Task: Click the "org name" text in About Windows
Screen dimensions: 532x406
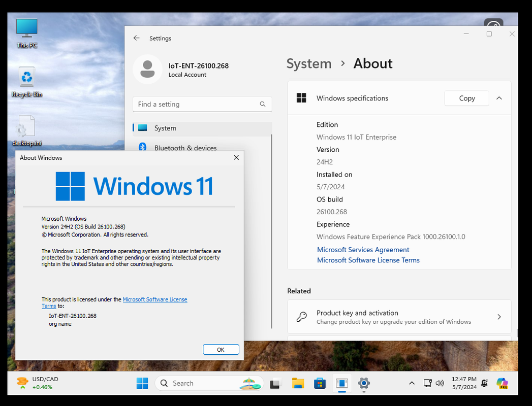Action: point(60,324)
